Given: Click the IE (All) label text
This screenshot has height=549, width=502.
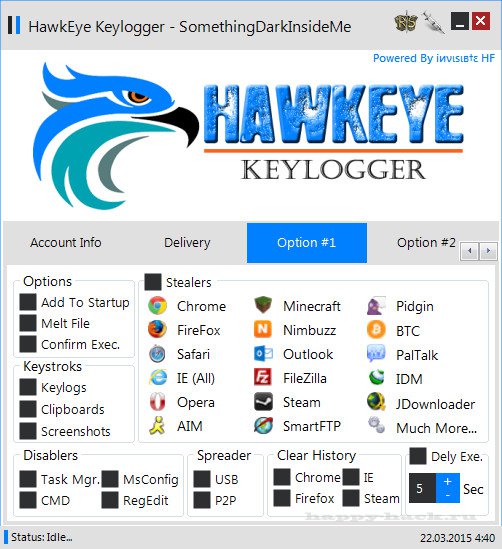Looking at the screenshot, I should [x=196, y=378].
